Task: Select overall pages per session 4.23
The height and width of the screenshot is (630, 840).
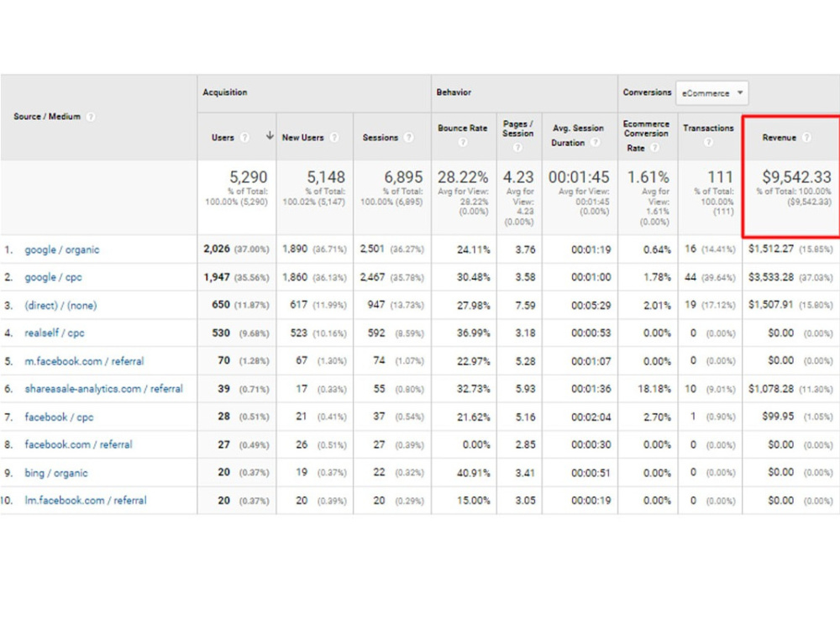Action: pos(518,176)
